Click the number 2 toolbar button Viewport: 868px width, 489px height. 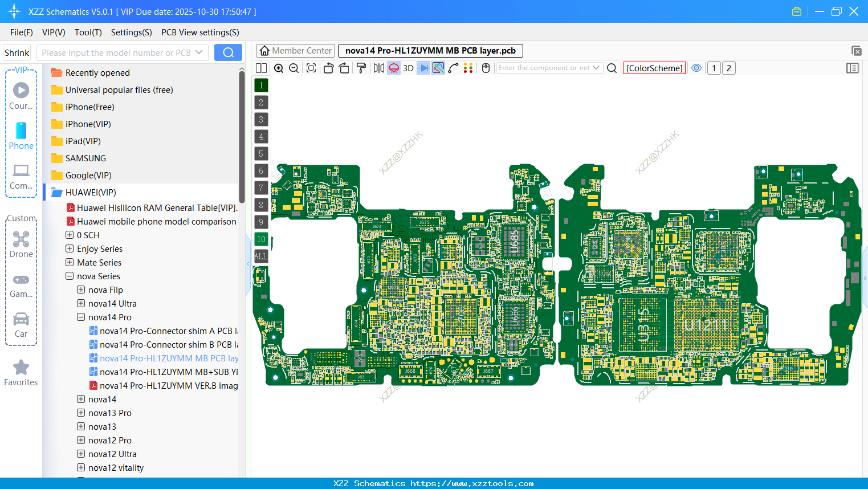(x=729, y=68)
